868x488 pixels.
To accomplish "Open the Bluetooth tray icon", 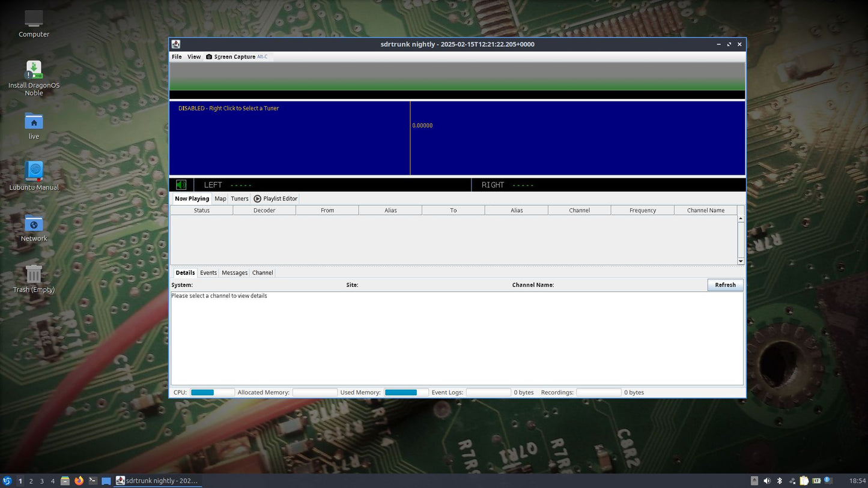I will coord(780,481).
